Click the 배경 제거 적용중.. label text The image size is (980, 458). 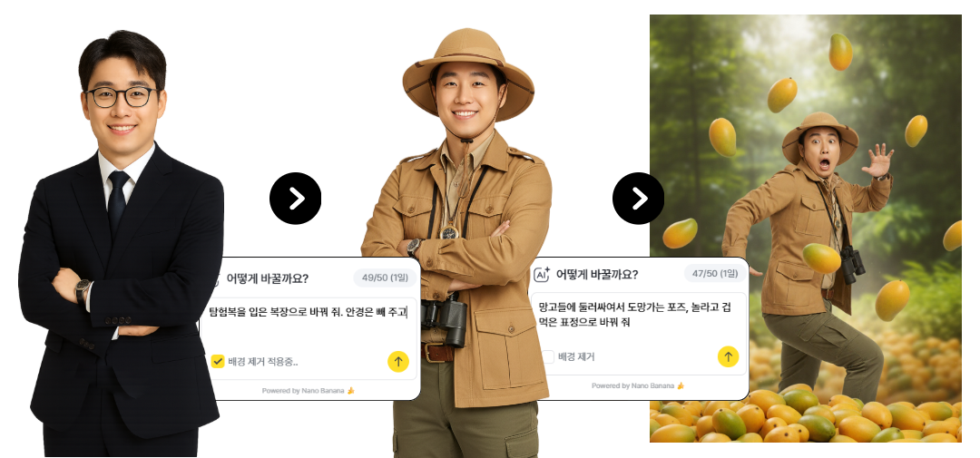(x=263, y=361)
